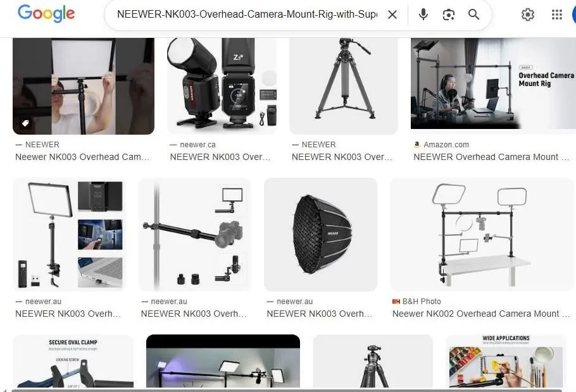The image size is (576, 392).
Task: Click the Amazon favicon beside Amazon.com
Action: 416,144
